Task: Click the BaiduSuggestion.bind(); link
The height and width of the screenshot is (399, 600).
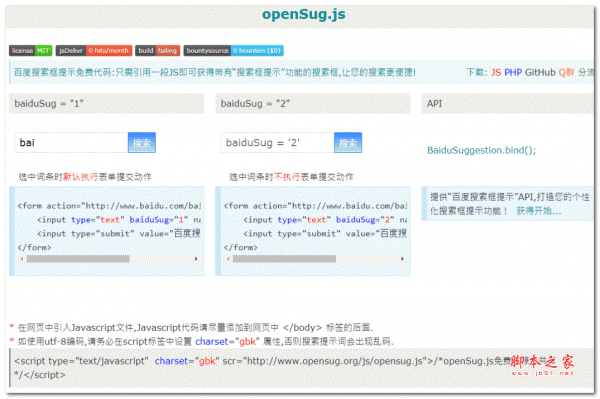Action: click(x=481, y=150)
